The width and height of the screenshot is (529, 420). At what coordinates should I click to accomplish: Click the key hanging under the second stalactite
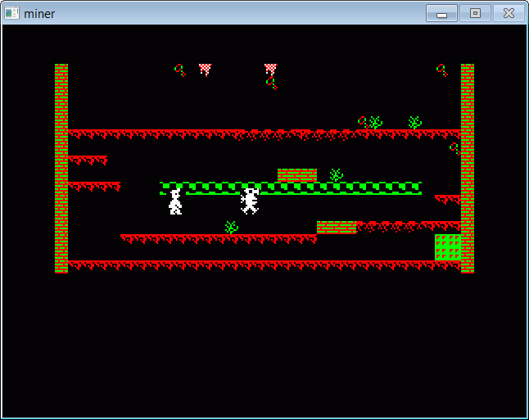tap(272, 84)
